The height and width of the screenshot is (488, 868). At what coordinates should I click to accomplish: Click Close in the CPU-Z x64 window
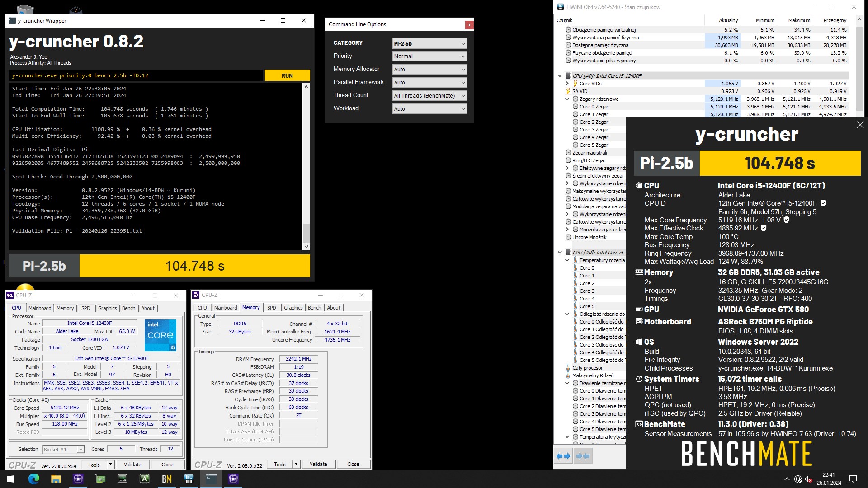[167, 465]
